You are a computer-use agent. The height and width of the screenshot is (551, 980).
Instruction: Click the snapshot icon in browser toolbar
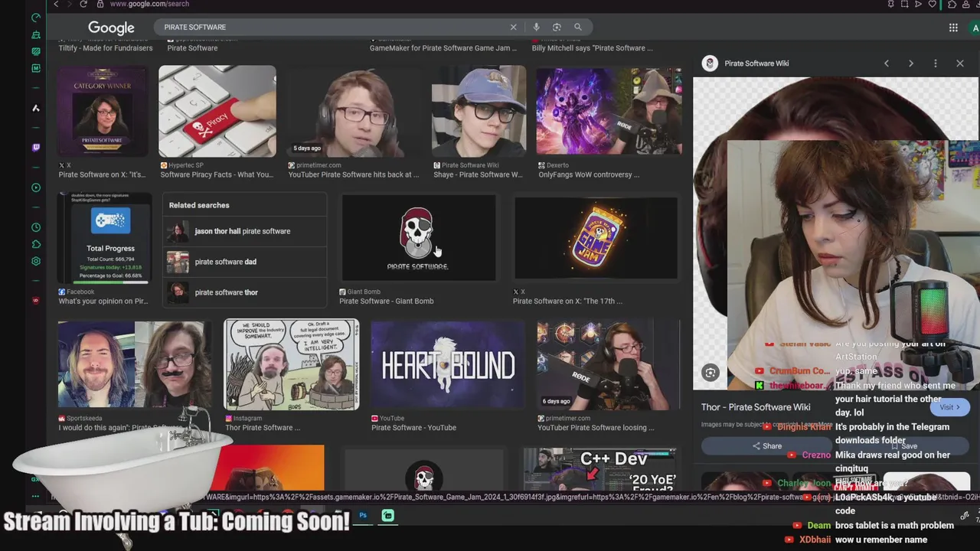point(904,4)
